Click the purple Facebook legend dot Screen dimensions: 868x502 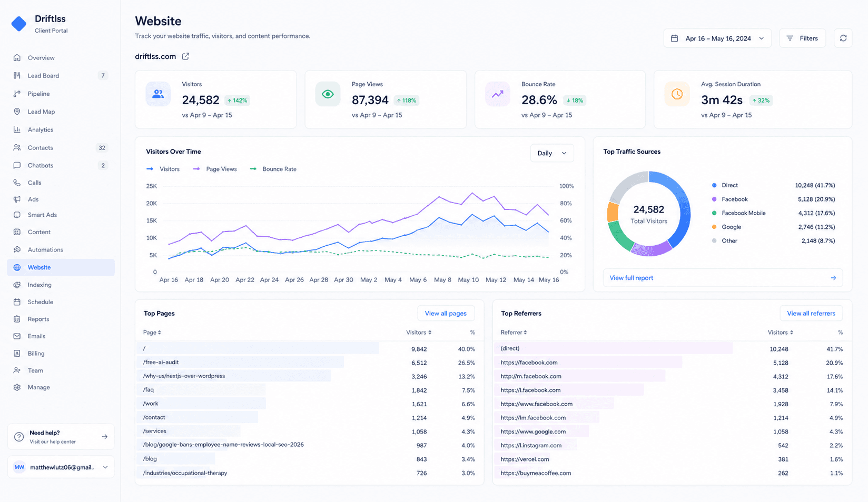(x=714, y=199)
